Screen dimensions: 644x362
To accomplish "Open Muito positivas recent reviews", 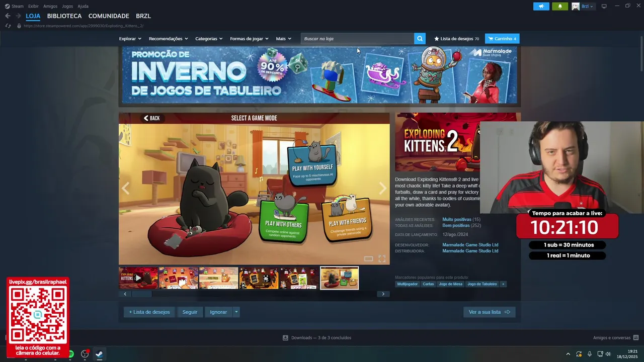I will 457,220.
